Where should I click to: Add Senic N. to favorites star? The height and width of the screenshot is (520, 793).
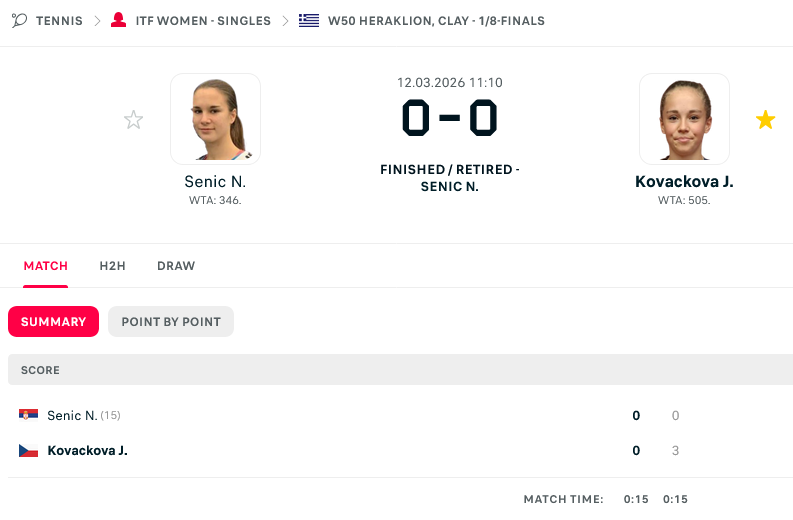tap(134, 120)
